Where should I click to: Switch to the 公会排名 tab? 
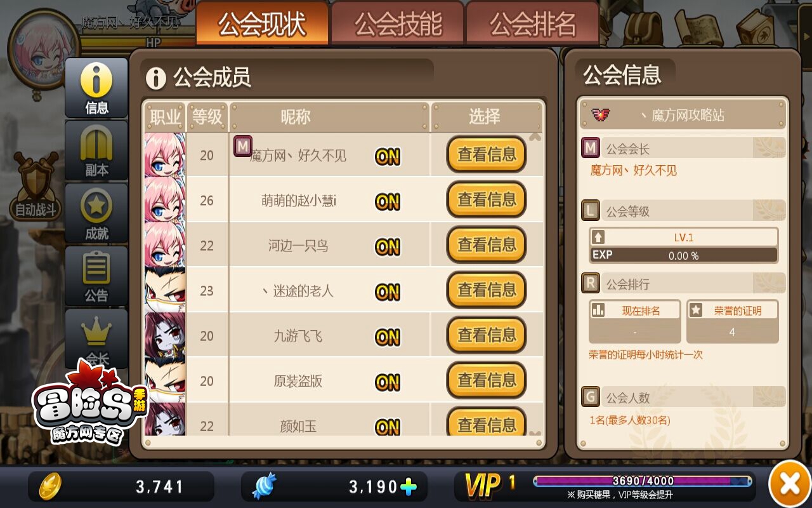(x=533, y=24)
